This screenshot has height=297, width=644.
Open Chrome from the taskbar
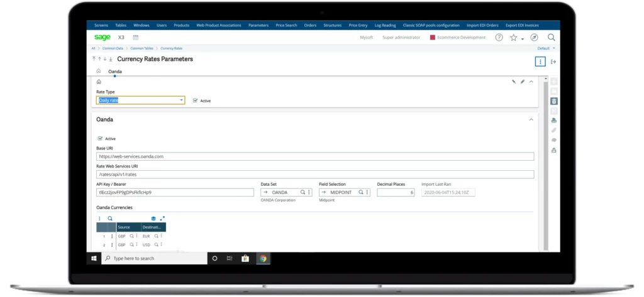click(263, 259)
